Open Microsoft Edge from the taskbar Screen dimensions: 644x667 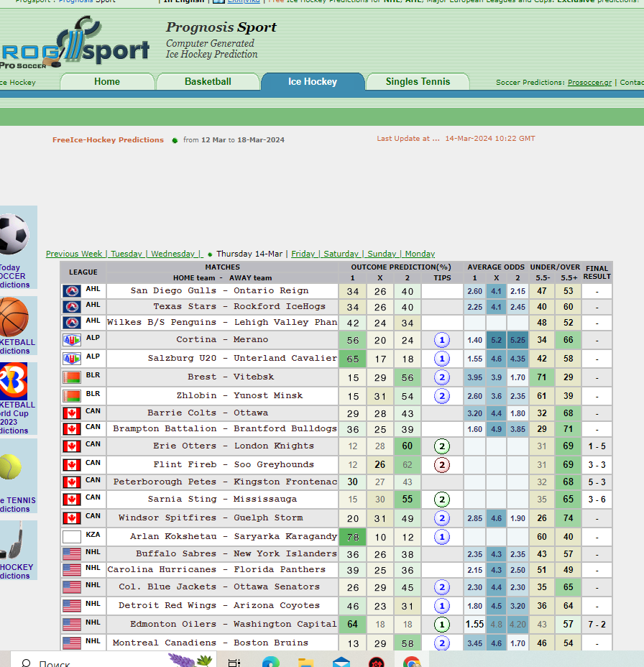(x=270, y=662)
